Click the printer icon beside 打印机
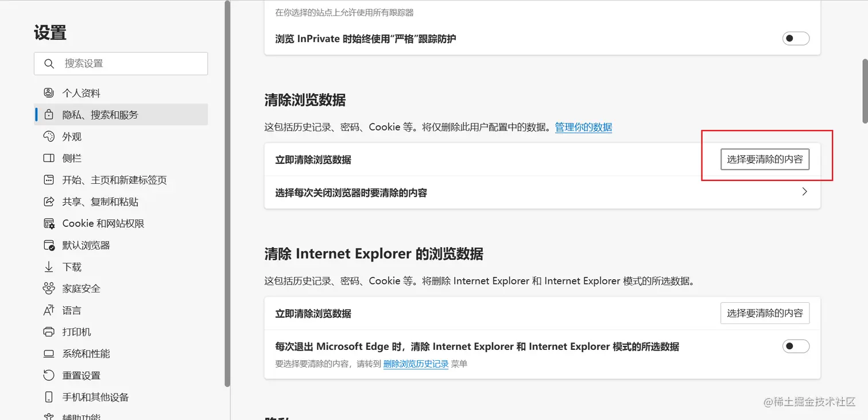This screenshot has width=868, height=420. (49, 332)
